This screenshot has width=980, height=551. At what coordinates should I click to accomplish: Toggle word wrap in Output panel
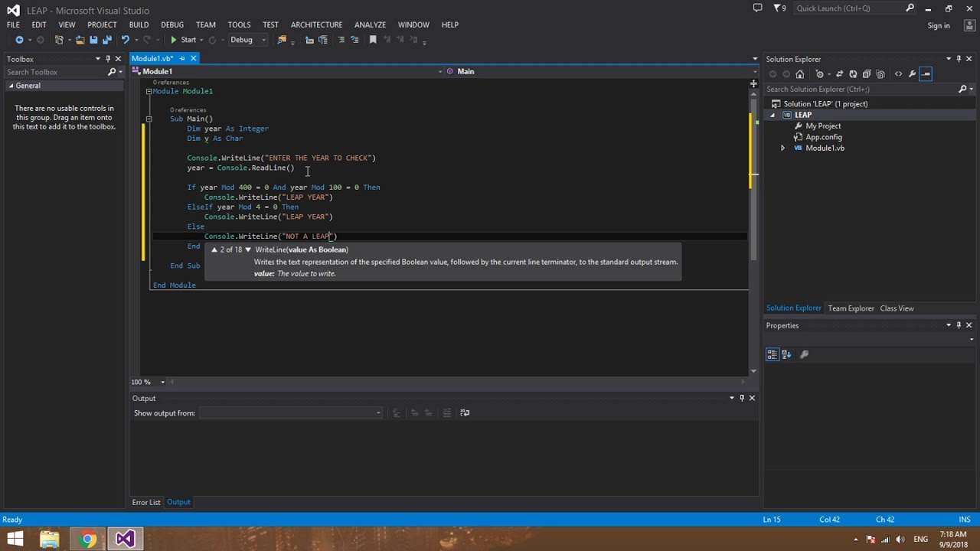pos(464,412)
